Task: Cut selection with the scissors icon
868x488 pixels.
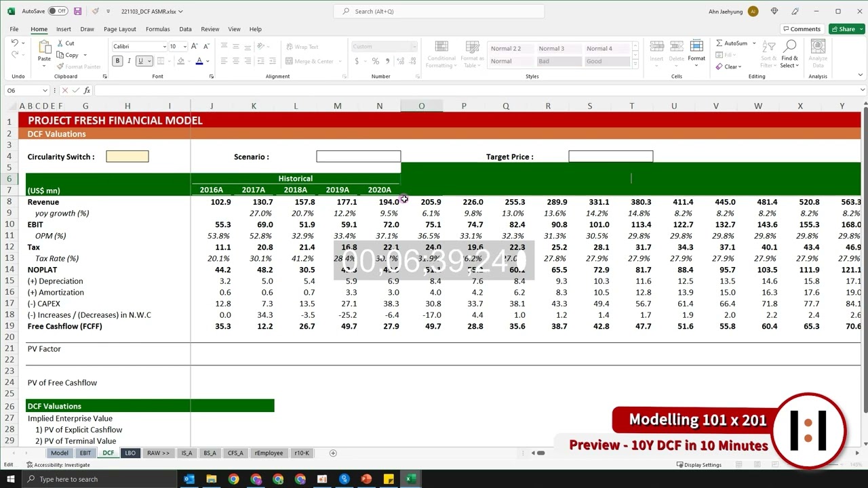Action: point(61,43)
